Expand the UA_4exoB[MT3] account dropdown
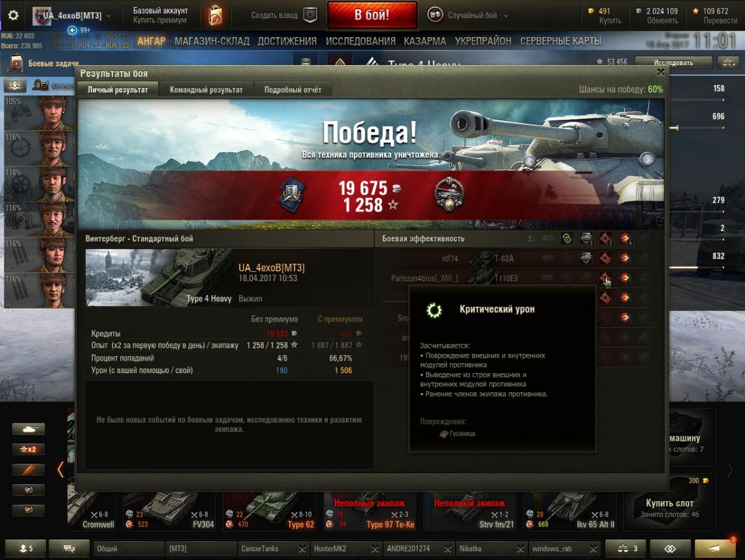The height and width of the screenshot is (560, 745). [x=73, y=16]
